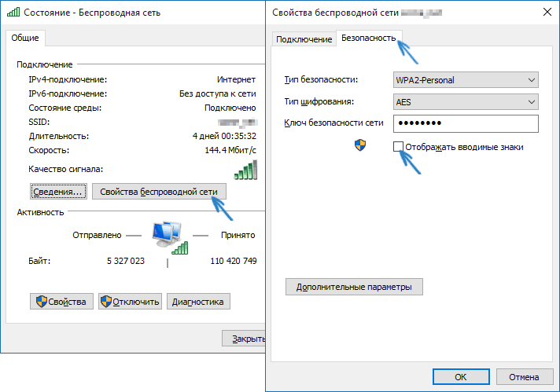
Task: Enable Отображать вводимые знаки checkbox
Action: pyautogui.click(x=399, y=146)
